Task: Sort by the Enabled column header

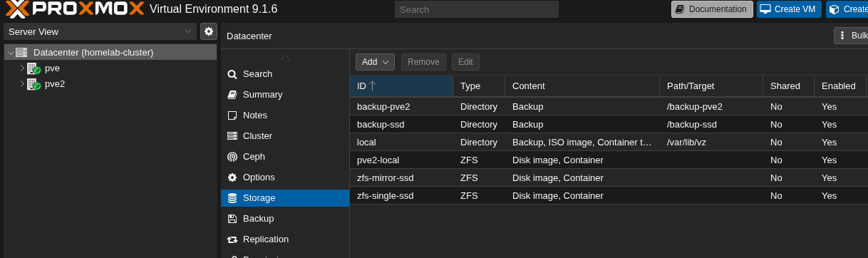Action: (x=841, y=86)
